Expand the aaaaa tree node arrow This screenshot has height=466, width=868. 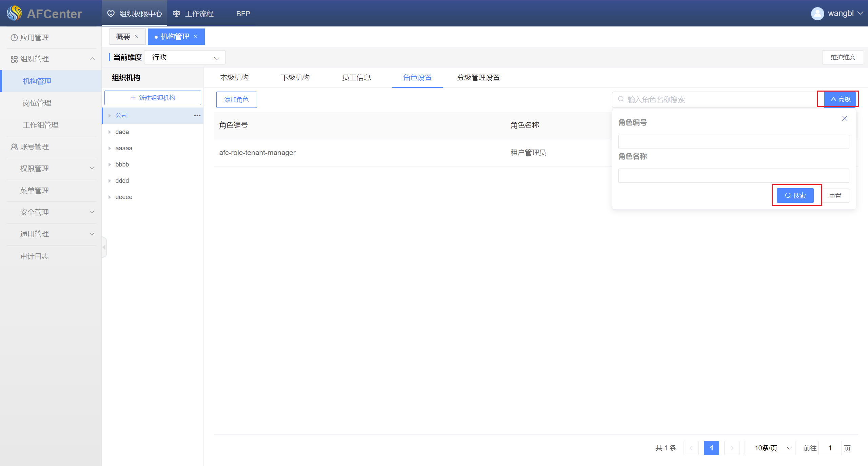click(x=110, y=148)
